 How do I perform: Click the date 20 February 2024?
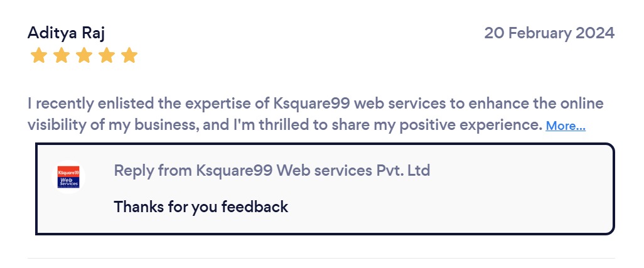coord(549,33)
